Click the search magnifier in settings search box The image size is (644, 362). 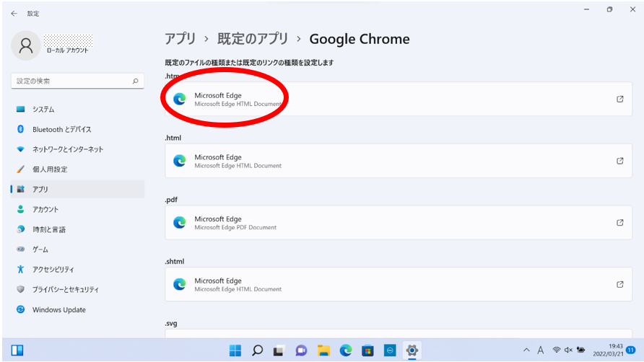pyautogui.click(x=135, y=81)
